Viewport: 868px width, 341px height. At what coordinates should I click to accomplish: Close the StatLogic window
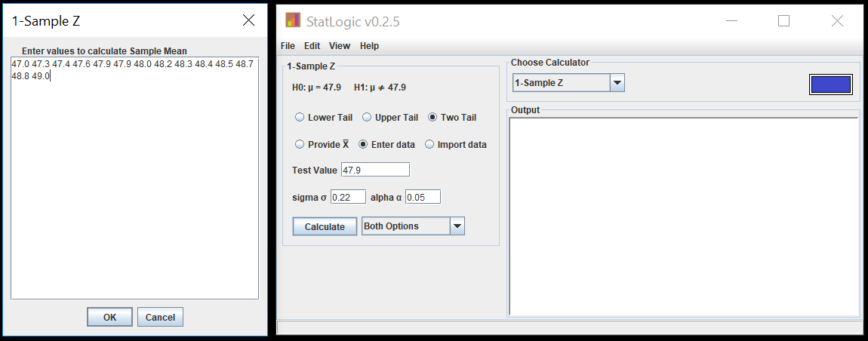point(837,21)
